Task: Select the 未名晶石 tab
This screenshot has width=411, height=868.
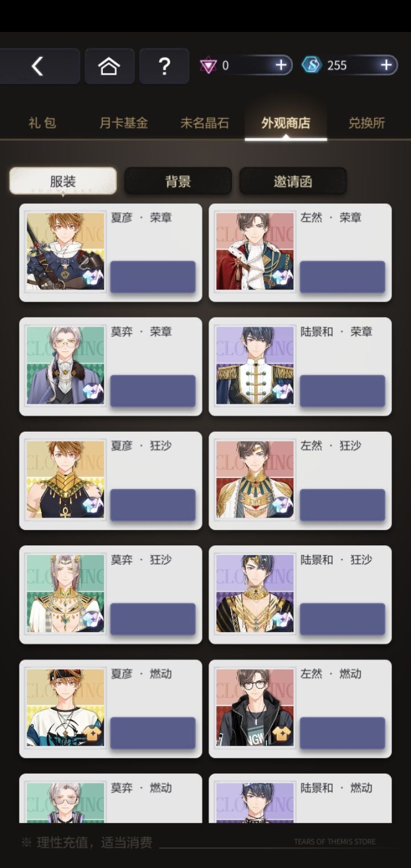Action: point(204,123)
